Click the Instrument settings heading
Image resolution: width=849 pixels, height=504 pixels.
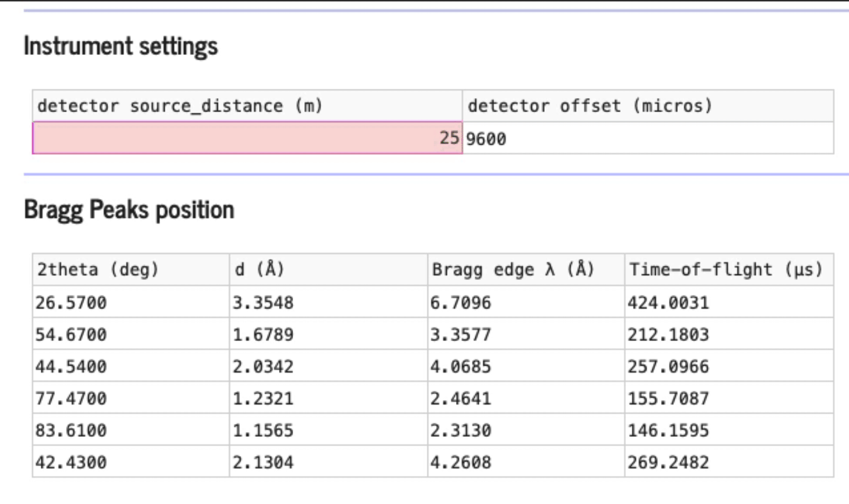[x=121, y=46]
